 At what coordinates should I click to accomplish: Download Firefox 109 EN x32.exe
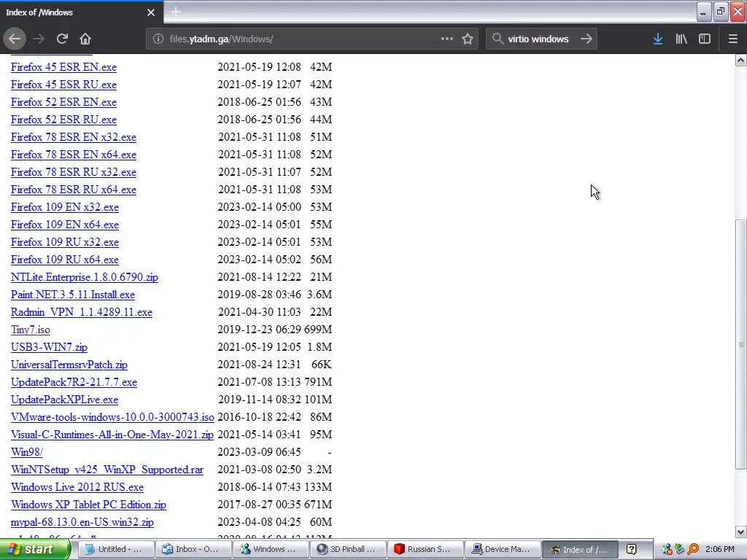(65, 207)
